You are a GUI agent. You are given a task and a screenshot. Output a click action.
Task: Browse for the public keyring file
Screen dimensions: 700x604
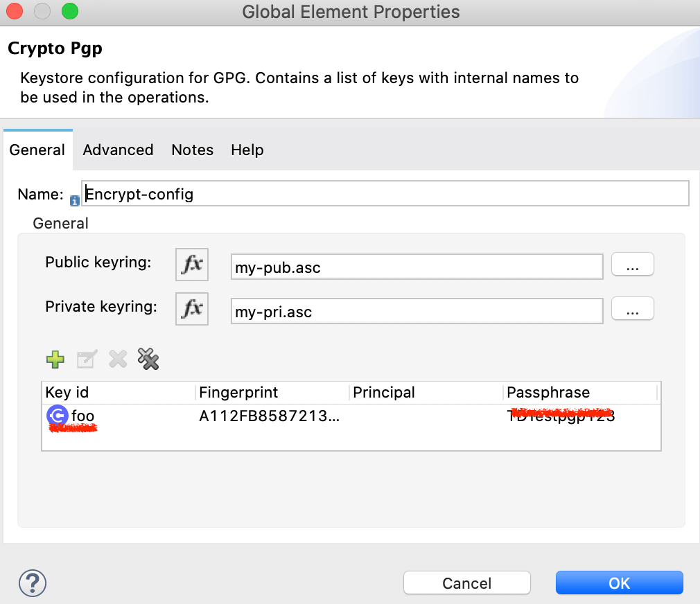632,264
